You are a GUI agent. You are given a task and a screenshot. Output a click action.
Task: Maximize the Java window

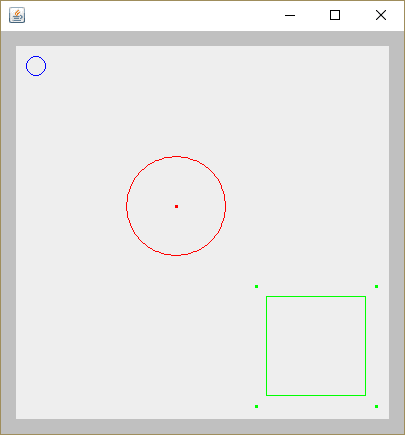(335, 15)
